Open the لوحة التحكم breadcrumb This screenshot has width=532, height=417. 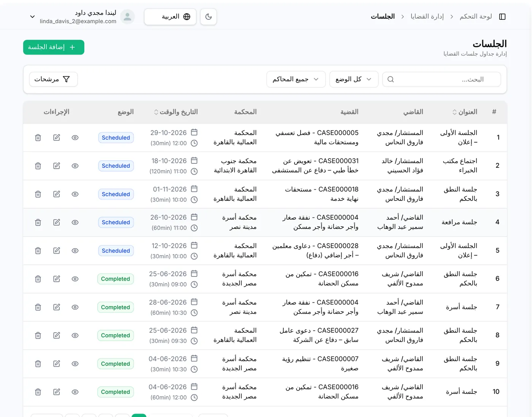[476, 17]
